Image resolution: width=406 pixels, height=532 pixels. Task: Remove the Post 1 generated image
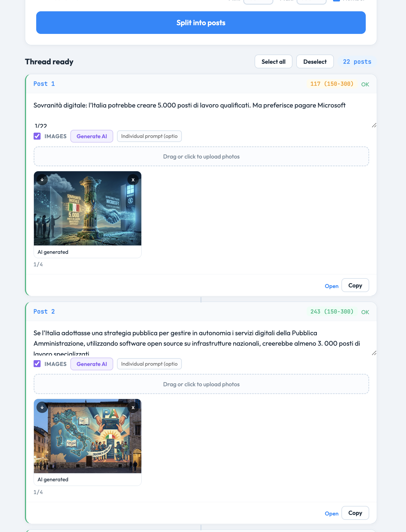click(133, 180)
